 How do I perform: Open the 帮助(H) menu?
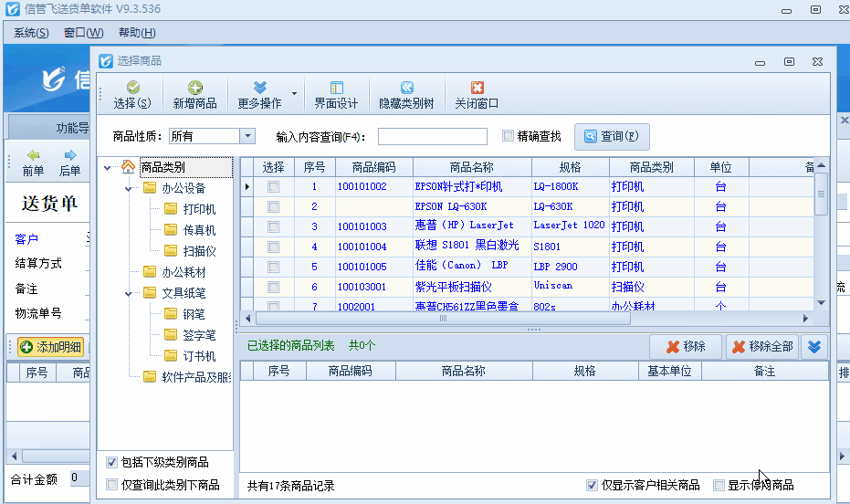[x=137, y=33]
